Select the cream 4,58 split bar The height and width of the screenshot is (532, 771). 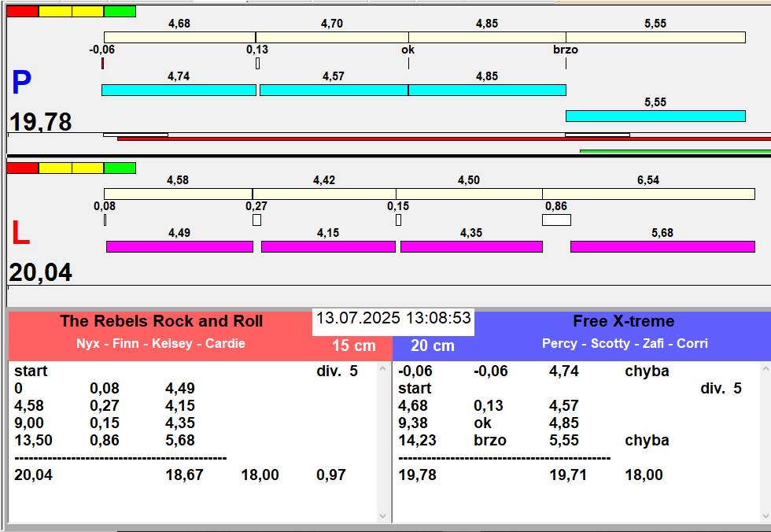pyautogui.click(x=178, y=194)
